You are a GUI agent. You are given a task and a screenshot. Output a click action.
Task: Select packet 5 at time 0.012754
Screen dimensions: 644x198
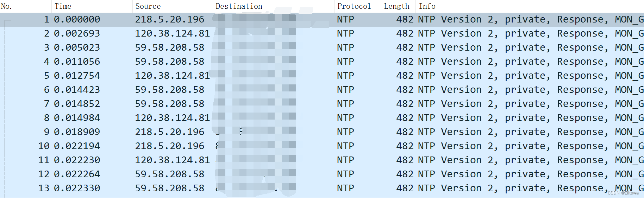click(x=77, y=76)
